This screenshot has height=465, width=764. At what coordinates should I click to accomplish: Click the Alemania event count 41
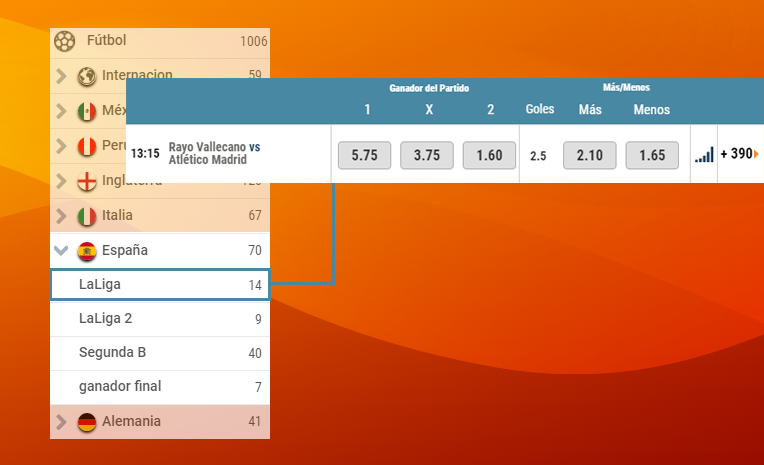tap(255, 422)
